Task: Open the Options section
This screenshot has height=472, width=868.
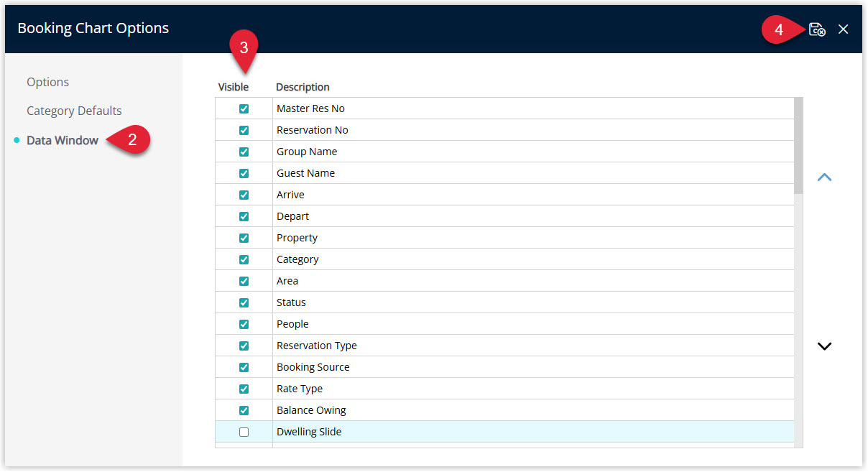Action: click(x=48, y=82)
